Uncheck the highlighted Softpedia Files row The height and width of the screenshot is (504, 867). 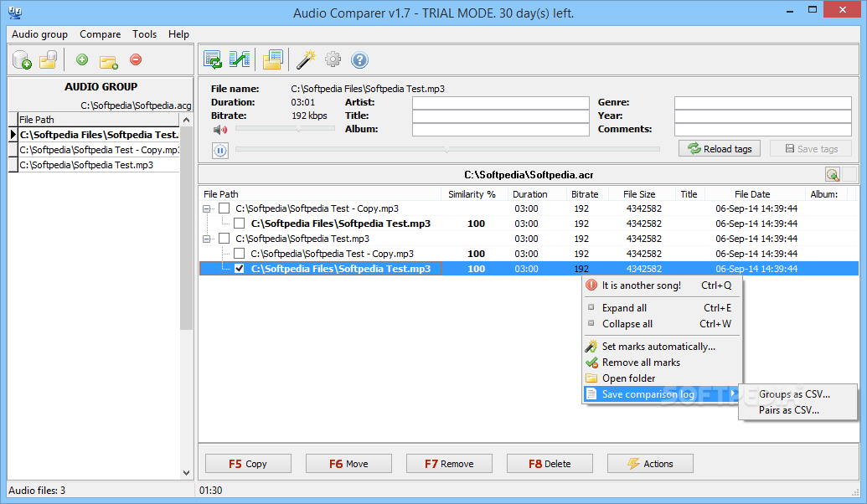[x=240, y=269]
